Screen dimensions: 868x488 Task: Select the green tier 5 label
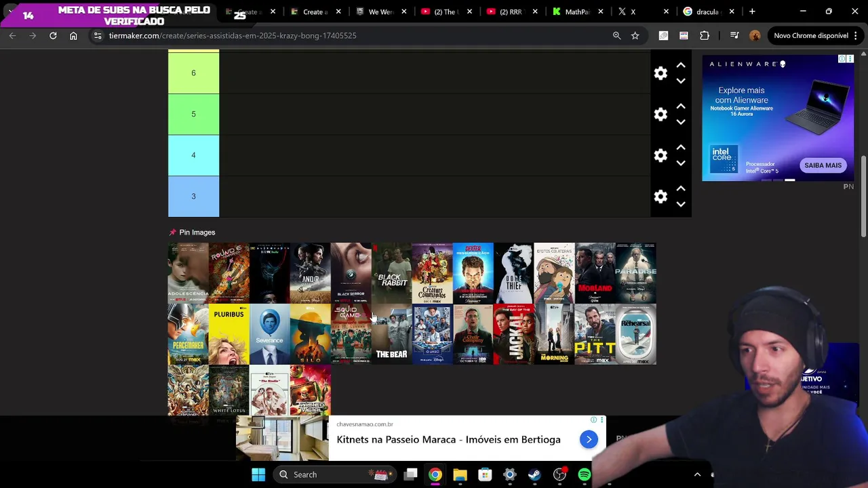pos(193,114)
